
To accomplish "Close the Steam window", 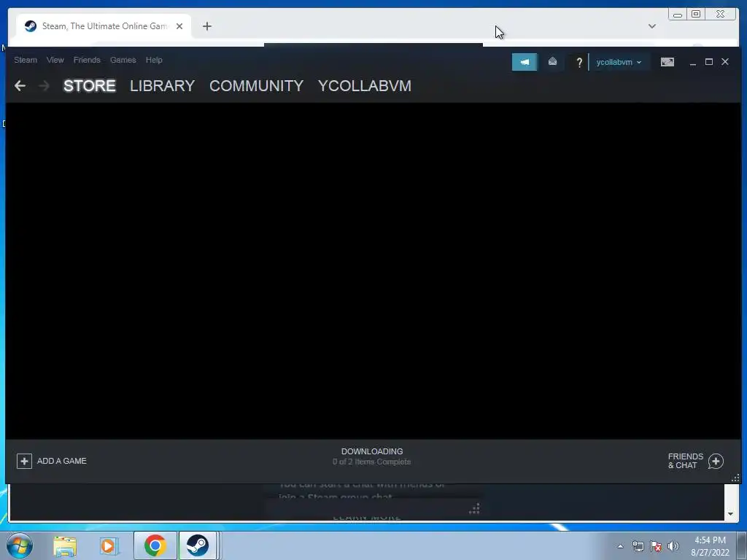I will (725, 62).
